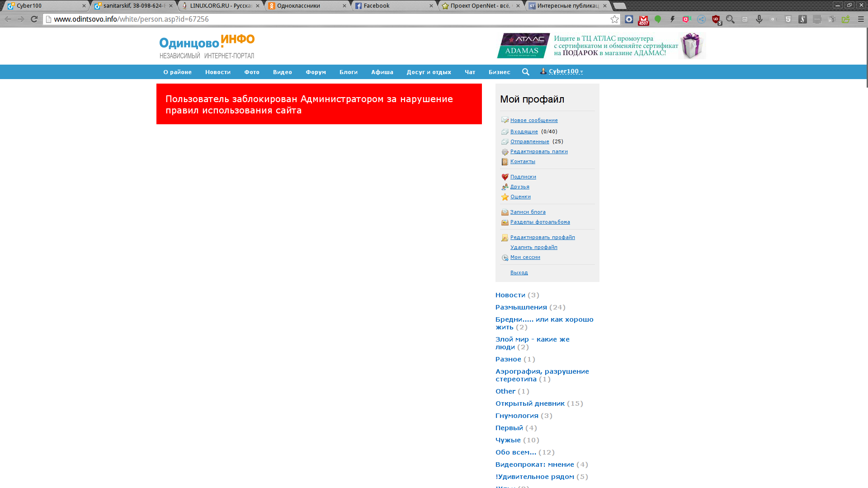
Task: Click the Выход logout link
Action: coord(519,272)
